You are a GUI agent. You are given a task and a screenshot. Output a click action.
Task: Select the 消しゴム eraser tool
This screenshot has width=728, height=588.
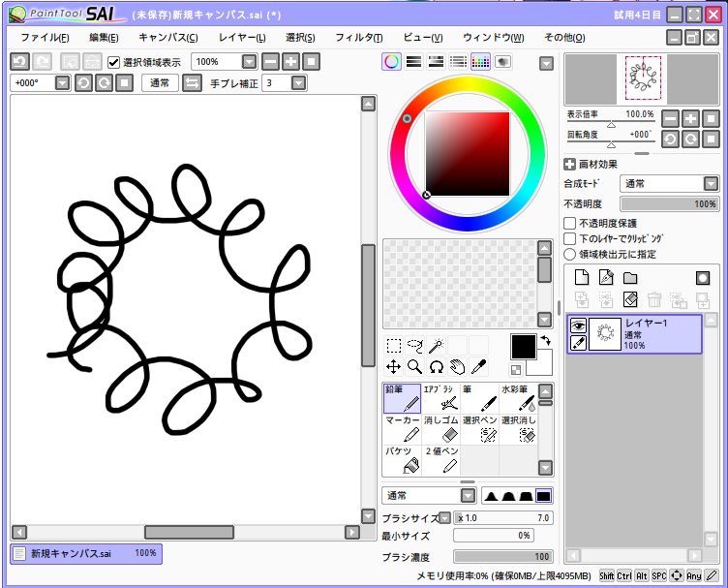[x=441, y=429]
